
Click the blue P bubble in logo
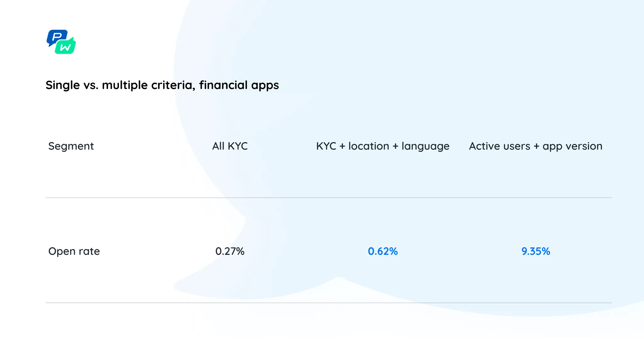click(x=56, y=37)
